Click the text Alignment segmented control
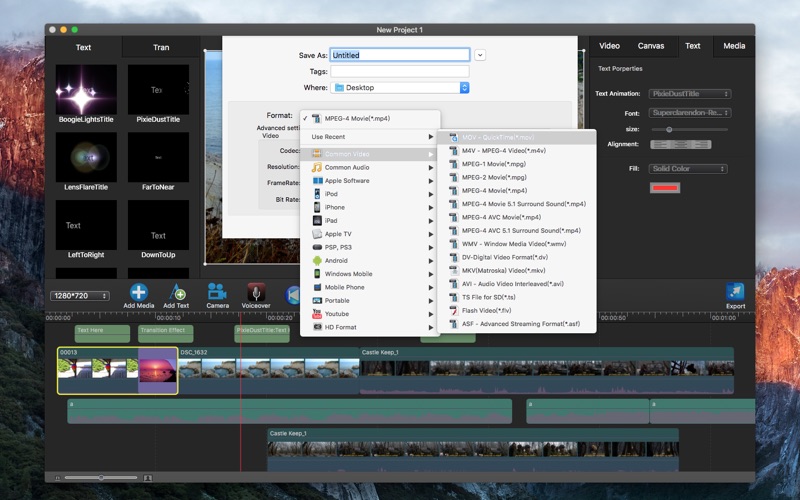This screenshot has width=800, height=500. [681, 145]
